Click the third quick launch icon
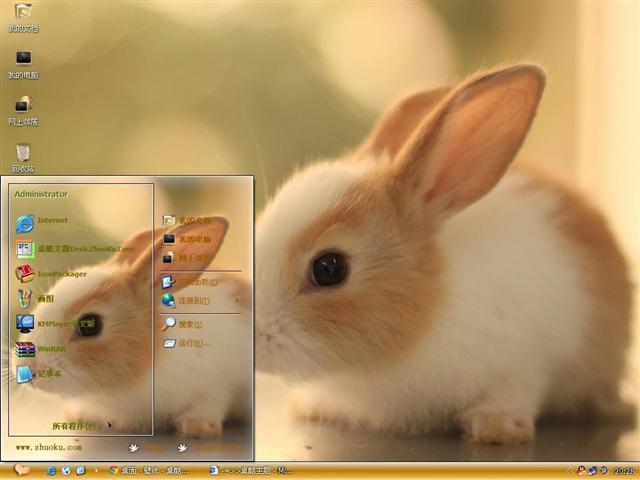The width and height of the screenshot is (640, 480). pos(80,471)
